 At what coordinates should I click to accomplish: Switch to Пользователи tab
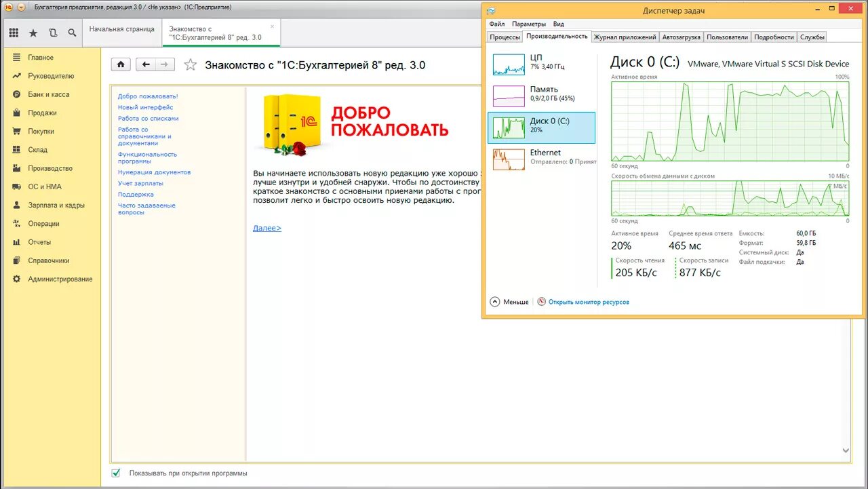coord(727,37)
